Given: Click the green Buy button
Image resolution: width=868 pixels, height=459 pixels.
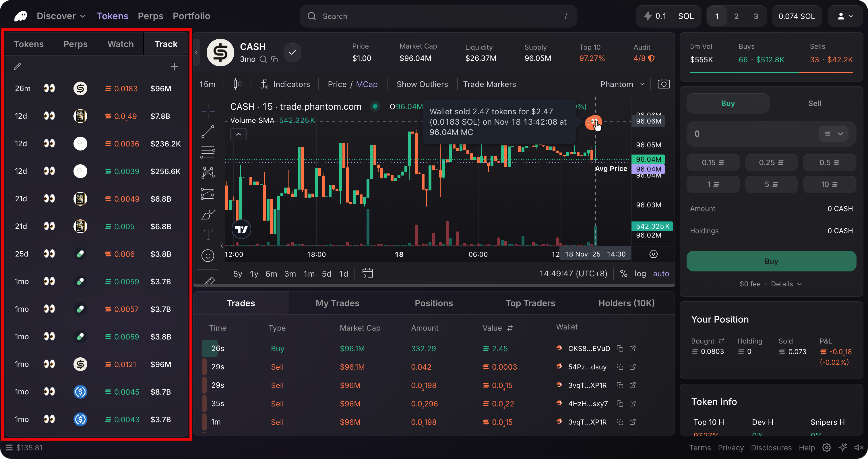Looking at the screenshot, I should [x=771, y=261].
